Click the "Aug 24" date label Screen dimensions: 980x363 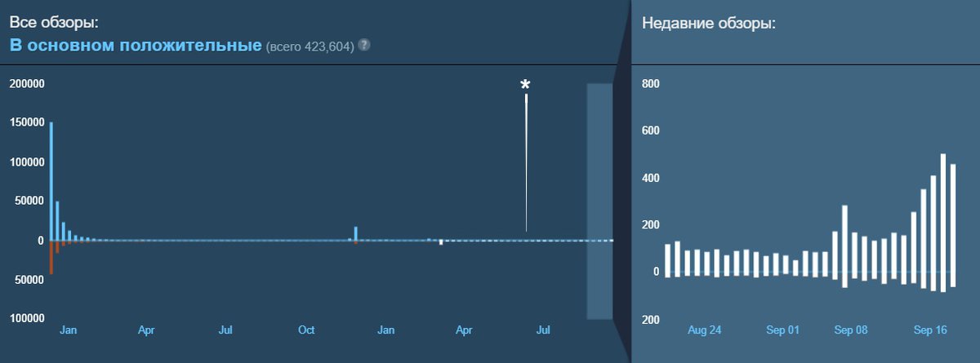[x=704, y=330]
